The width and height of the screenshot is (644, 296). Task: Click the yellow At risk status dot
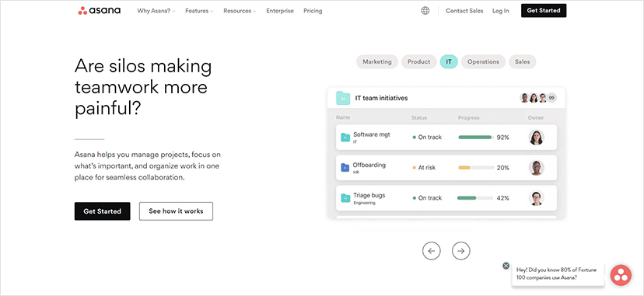pyautogui.click(x=414, y=168)
